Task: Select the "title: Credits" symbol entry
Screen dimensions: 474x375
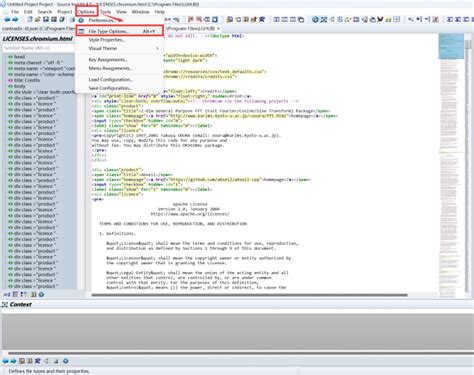Action: [27, 80]
